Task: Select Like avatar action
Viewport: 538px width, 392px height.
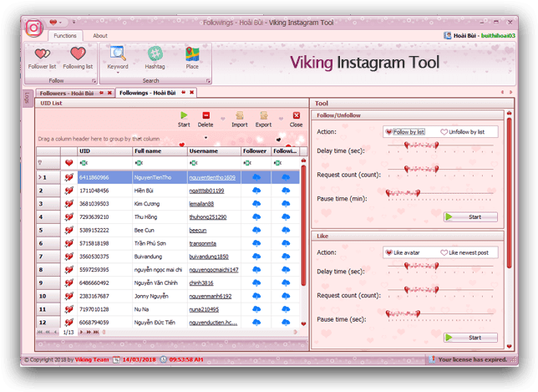Action: point(403,252)
